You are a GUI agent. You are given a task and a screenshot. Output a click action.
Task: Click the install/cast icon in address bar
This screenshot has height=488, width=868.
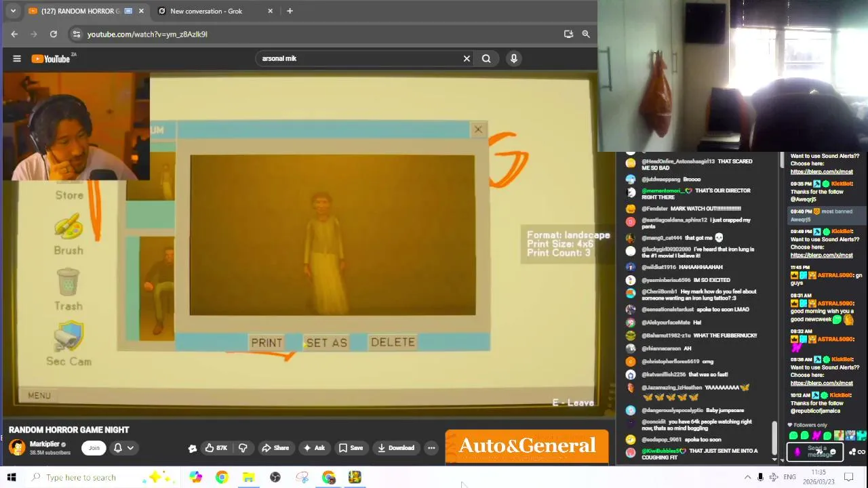[568, 34]
